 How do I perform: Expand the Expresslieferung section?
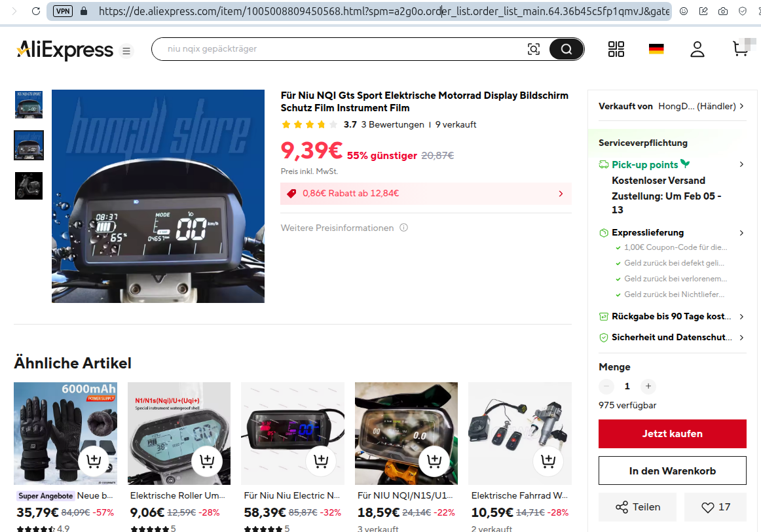(741, 233)
